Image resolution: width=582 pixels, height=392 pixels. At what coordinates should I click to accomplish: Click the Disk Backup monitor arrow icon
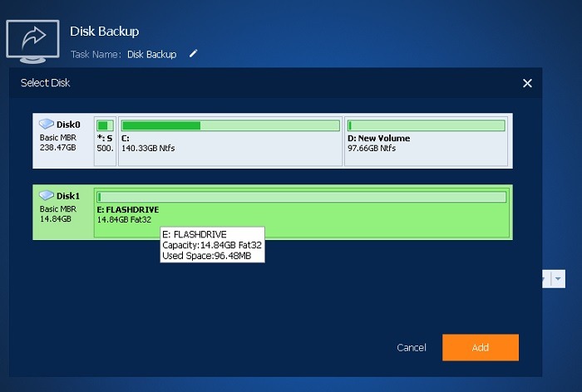point(32,39)
